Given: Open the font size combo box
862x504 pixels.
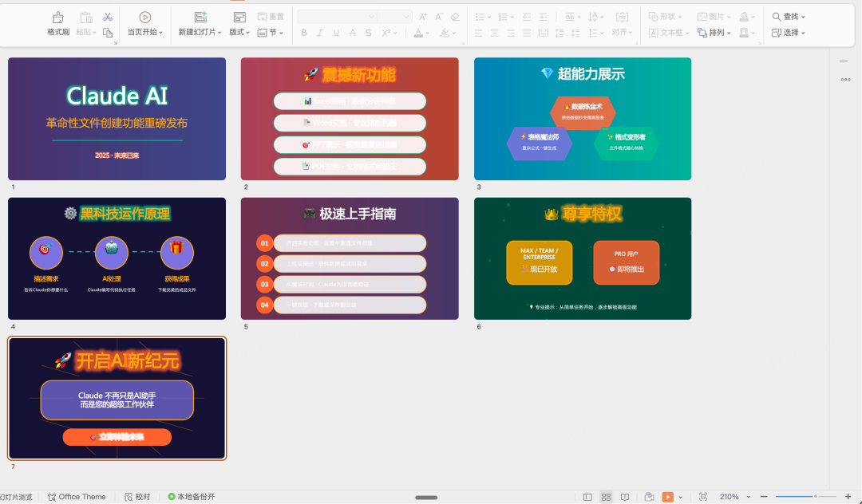Looking at the screenshot, I should click(x=393, y=17).
